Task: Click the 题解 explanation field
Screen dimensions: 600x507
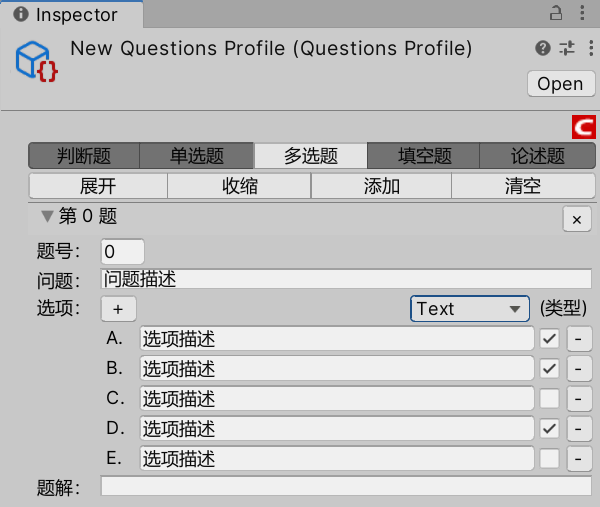Action: pyautogui.click(x=346, y=486)
